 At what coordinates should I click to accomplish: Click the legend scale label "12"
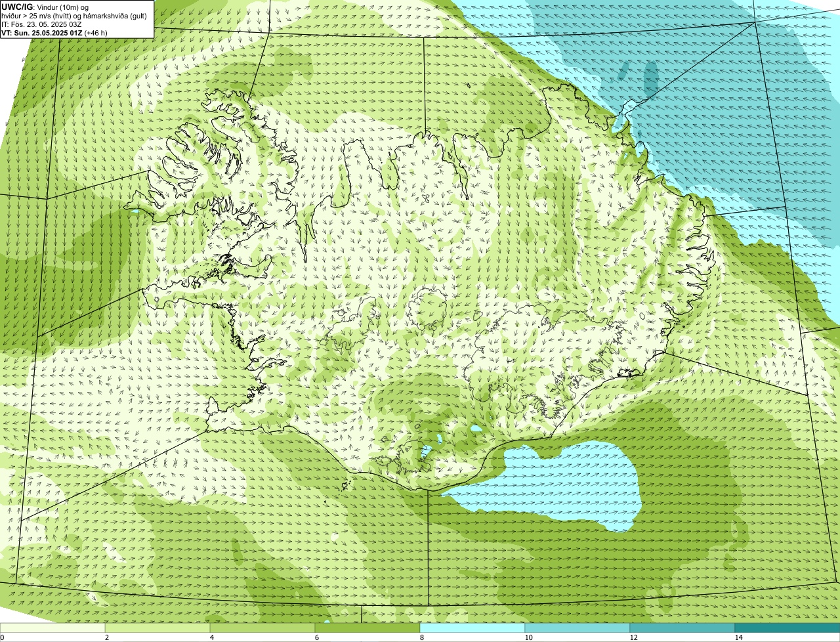pyautogui.click(x=633, y=637)
